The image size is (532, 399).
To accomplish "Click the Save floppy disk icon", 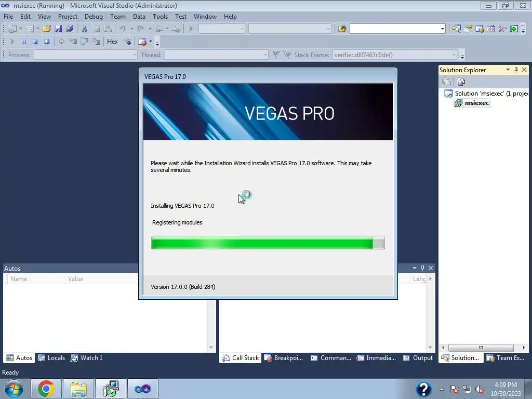I will pyautogui.click(x=58, y=29).
